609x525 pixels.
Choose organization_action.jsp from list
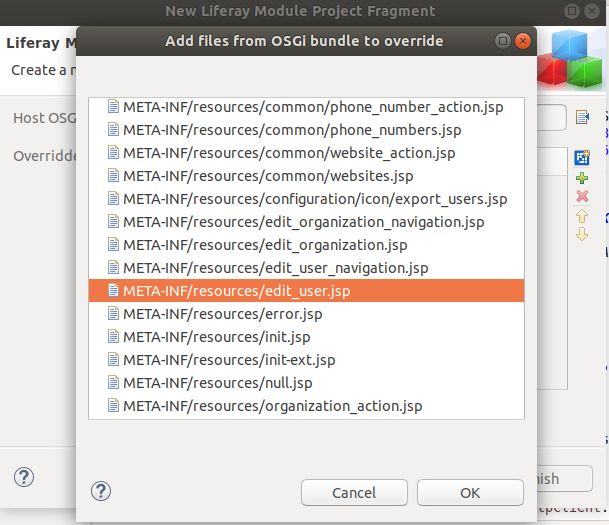pyautogui.click(x=306, y=406)
